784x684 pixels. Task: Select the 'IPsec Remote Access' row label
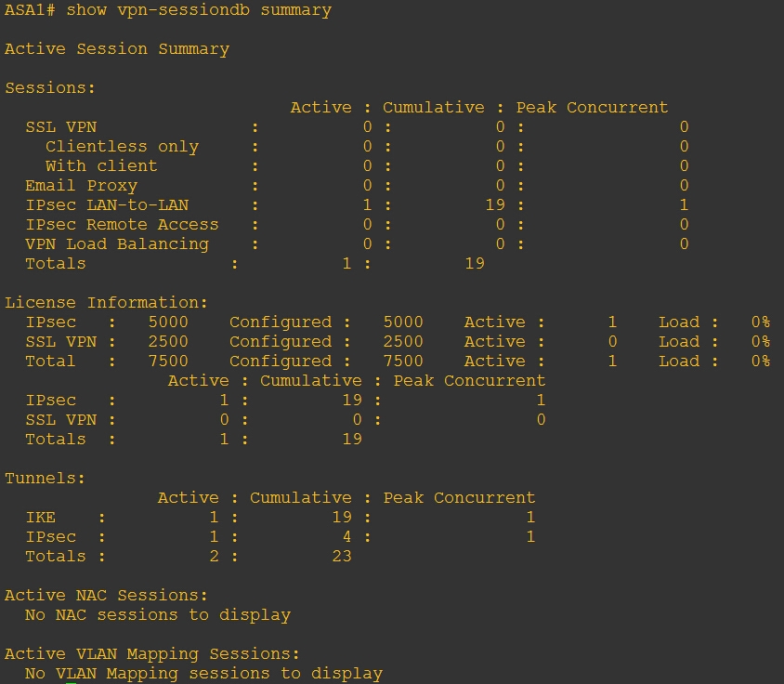[x=122, y=225]
